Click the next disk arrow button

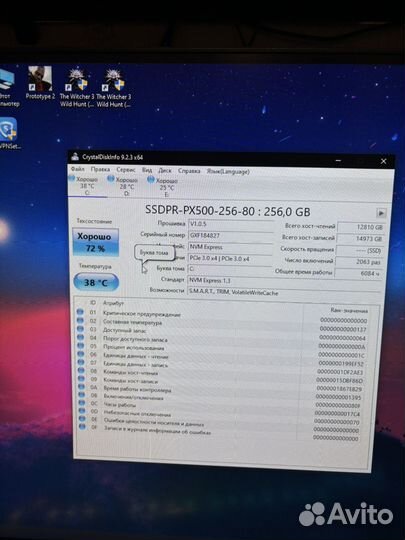(381, 213)
